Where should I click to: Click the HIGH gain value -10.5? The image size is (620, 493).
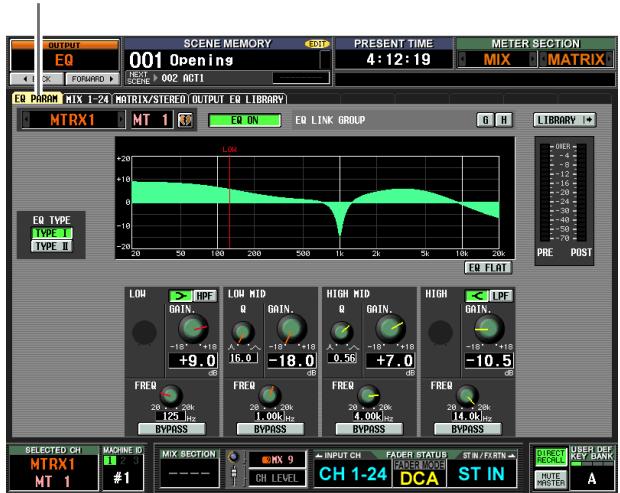[489, 361]
